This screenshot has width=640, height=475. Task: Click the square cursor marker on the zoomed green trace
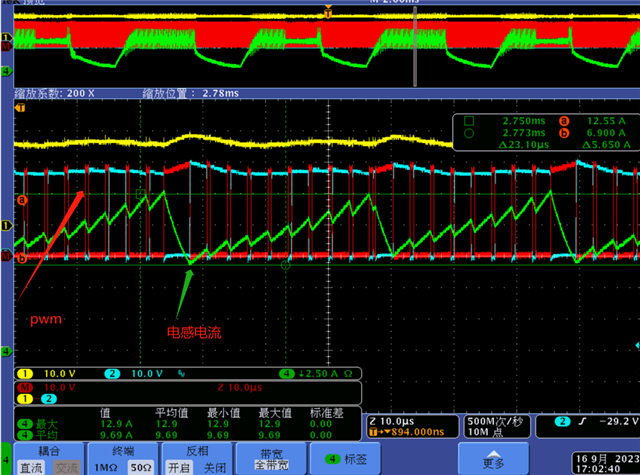(140, 193)
